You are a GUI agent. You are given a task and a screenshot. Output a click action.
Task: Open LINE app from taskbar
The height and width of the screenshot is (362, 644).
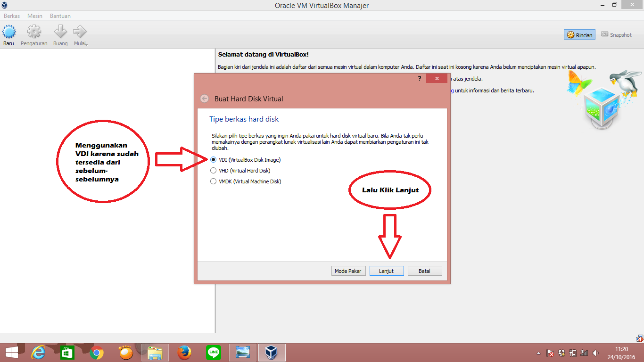pyautogui.click(x=214, y=353)
